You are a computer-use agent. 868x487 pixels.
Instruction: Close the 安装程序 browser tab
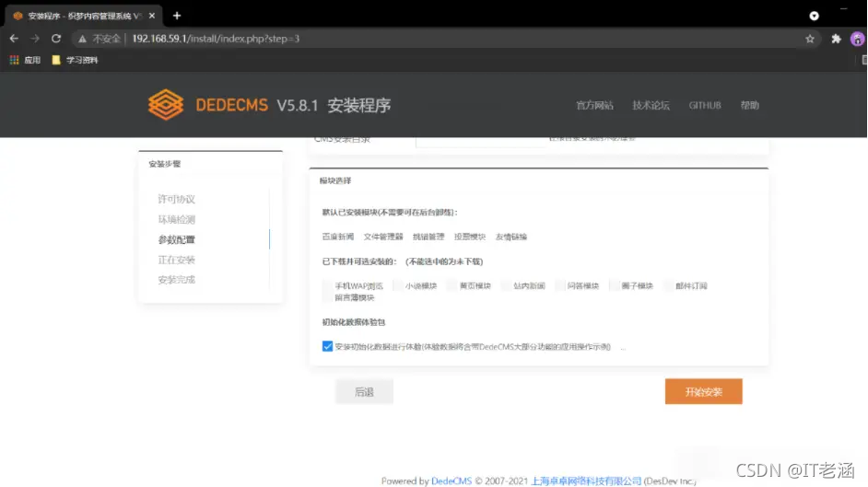coord(152,16)
